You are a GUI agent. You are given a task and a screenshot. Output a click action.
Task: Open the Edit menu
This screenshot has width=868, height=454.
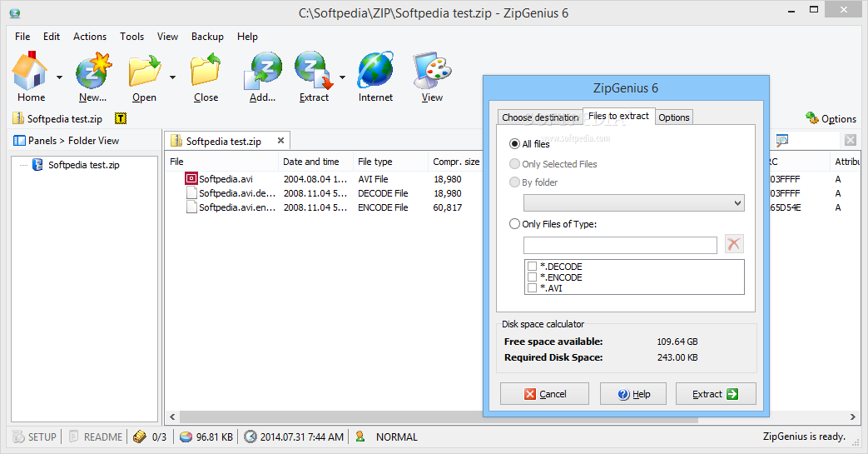click(52, 36)
